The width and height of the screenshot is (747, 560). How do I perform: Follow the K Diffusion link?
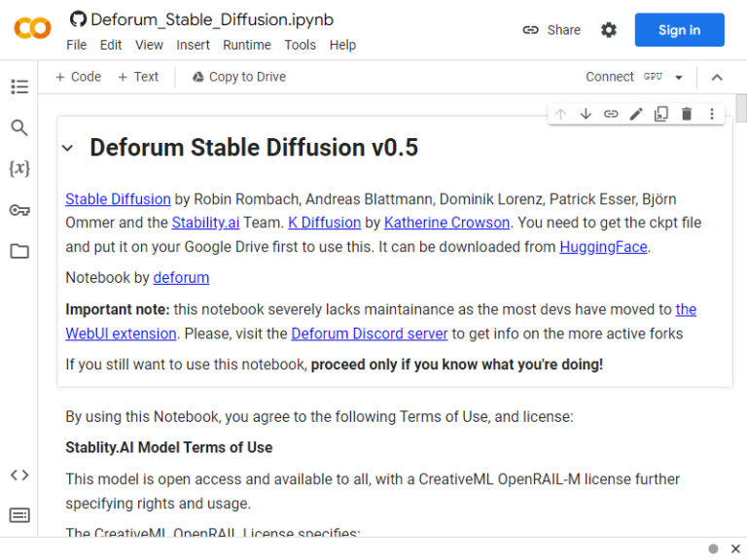click(325, 223)
